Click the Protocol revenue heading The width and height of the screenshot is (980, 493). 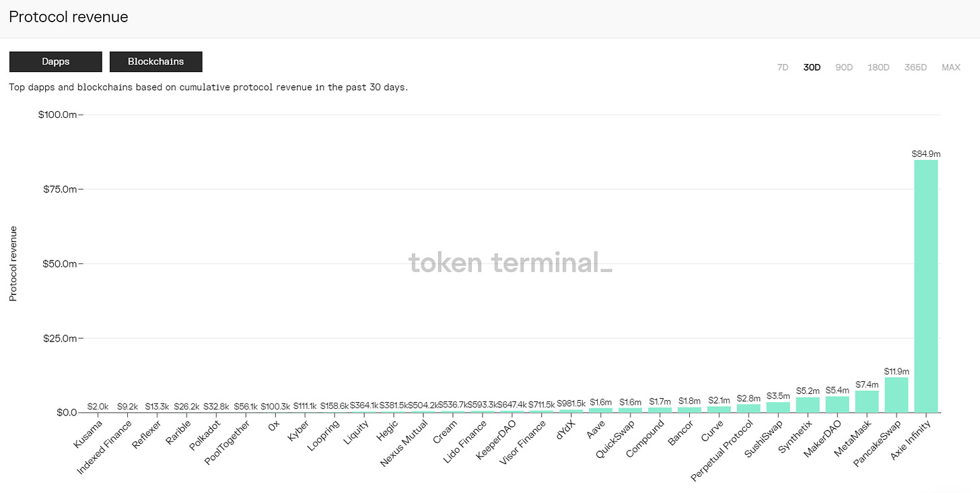[69, 17]
